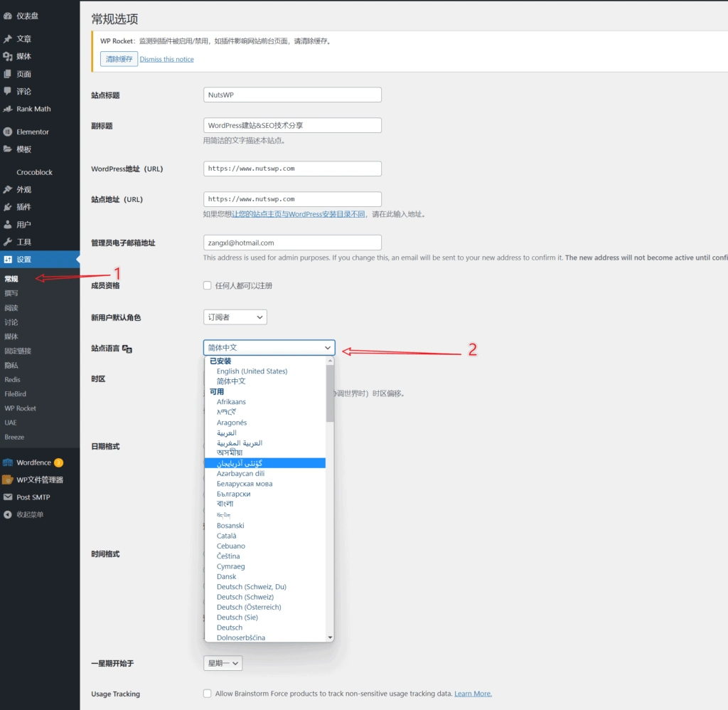Enable the anyone-can-register checkbox

coord(208,286)
